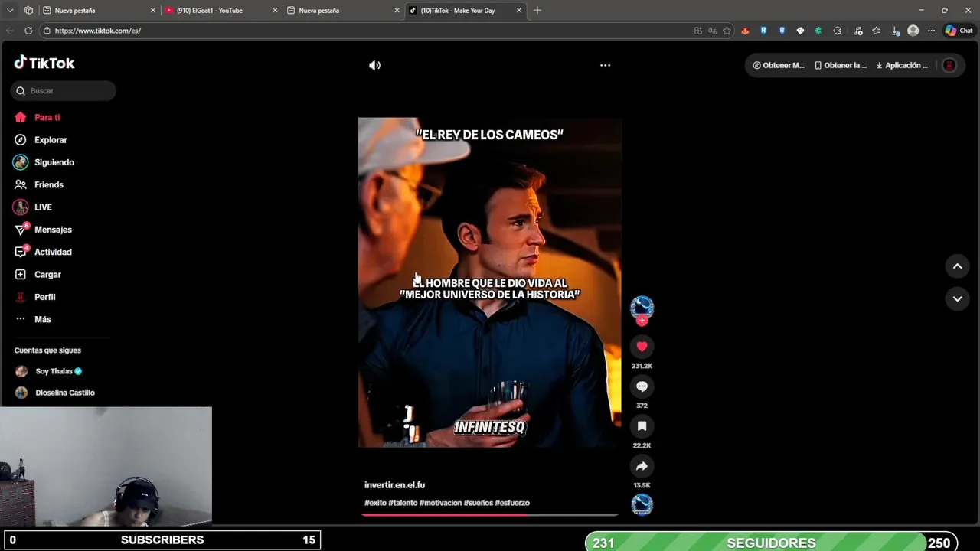This screenshot has width=980, height=551.
Task: Open the #exito hashtag
Action: tap(375, 503)
